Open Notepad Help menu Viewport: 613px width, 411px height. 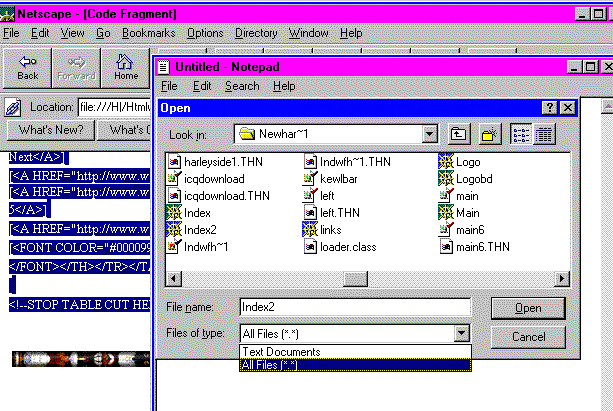pyautogui.click(x=284, y=86)
